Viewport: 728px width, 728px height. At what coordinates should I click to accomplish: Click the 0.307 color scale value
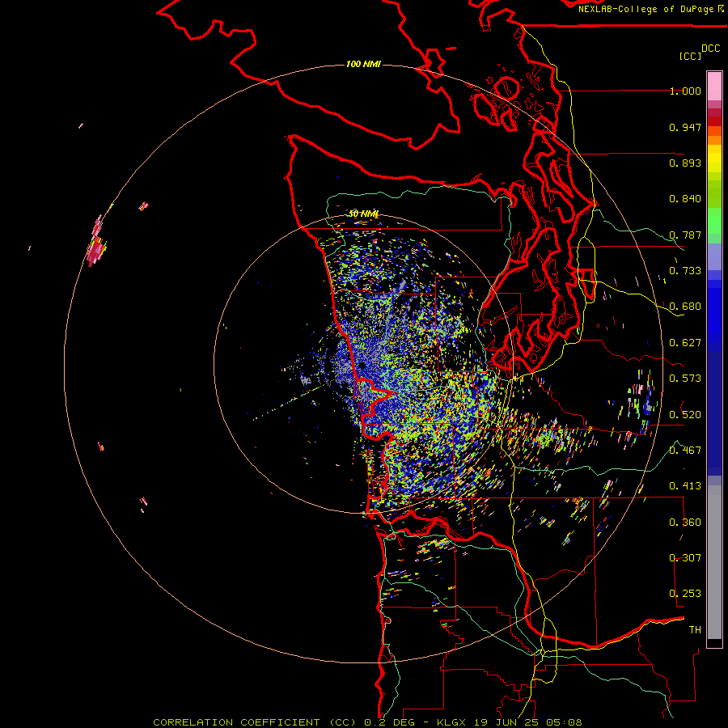(x=685, y=558)
